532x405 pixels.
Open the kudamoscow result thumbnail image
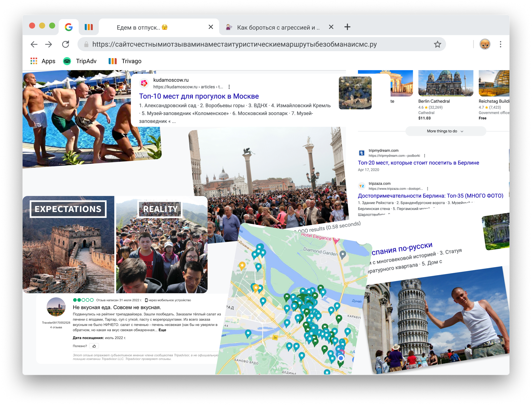coord(355,93)
